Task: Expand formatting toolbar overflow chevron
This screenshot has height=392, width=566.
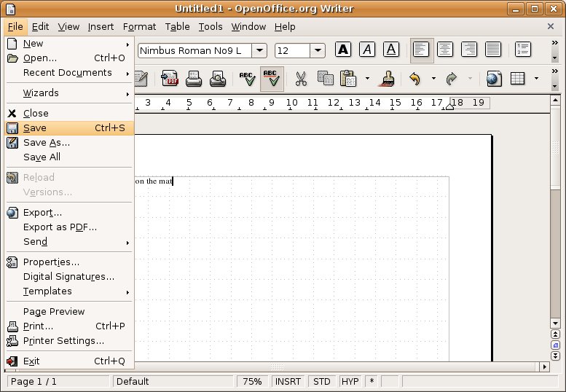Action: tap(555, 42)
